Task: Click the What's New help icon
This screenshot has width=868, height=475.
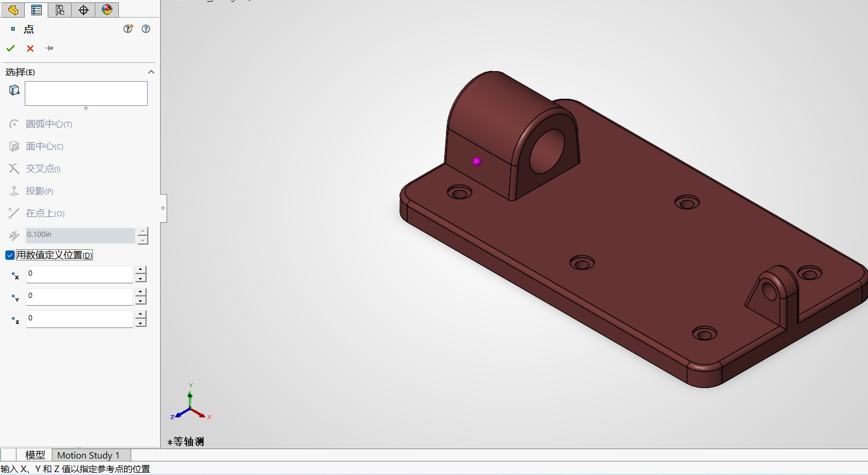Action: click(128, 29)
